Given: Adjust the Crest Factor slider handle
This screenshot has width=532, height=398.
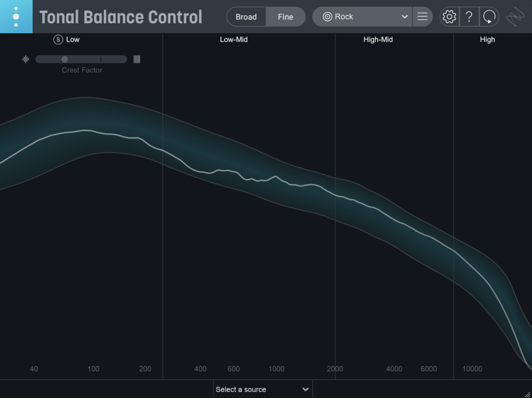Looking at the screenshot, I should (64, 59).
